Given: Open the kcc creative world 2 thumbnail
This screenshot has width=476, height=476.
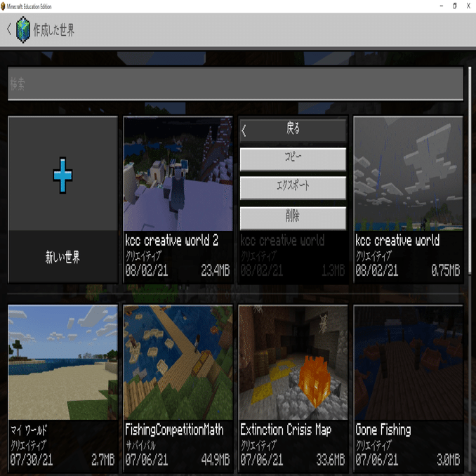Looking at the screenshot, I should click(178, 173).
